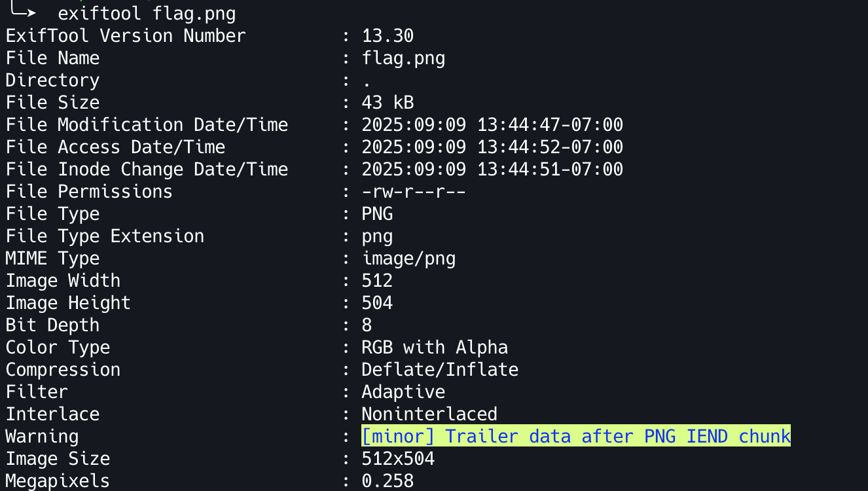Click the Megapixels value 0.258

tap(388, 481)
